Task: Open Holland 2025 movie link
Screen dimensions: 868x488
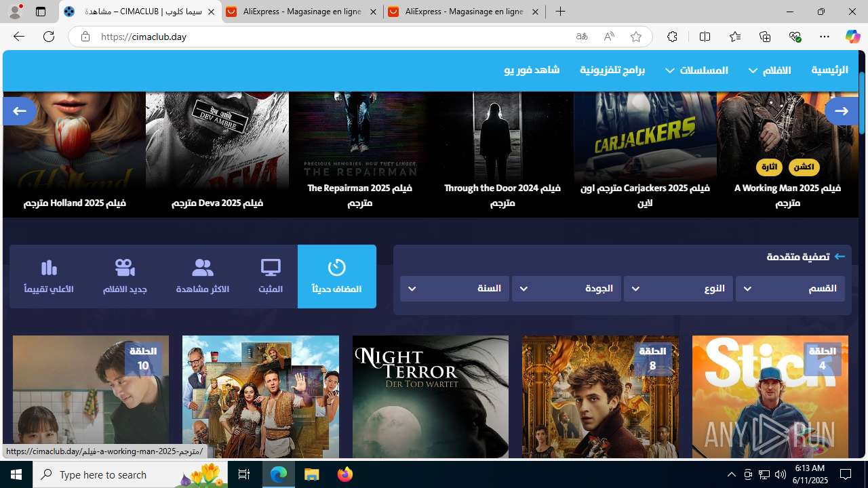Action: (x=75, y=203)
